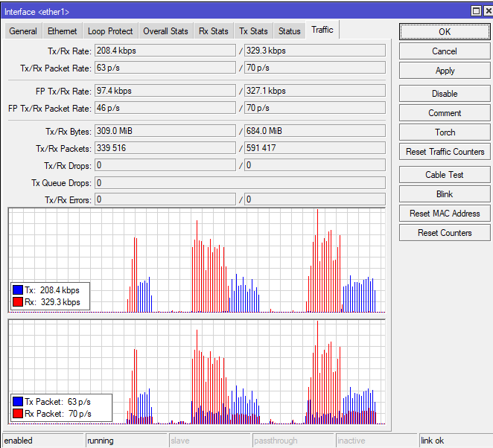Click the Tx/Rx Rate label
The image size is (493, 448).
pos(69,51)
